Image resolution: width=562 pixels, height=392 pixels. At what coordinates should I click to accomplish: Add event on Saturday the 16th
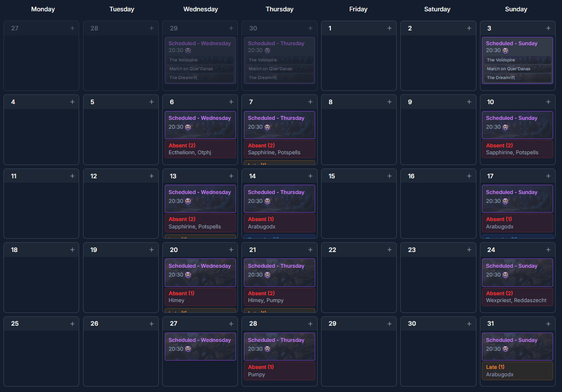click(x=469, y=176)
